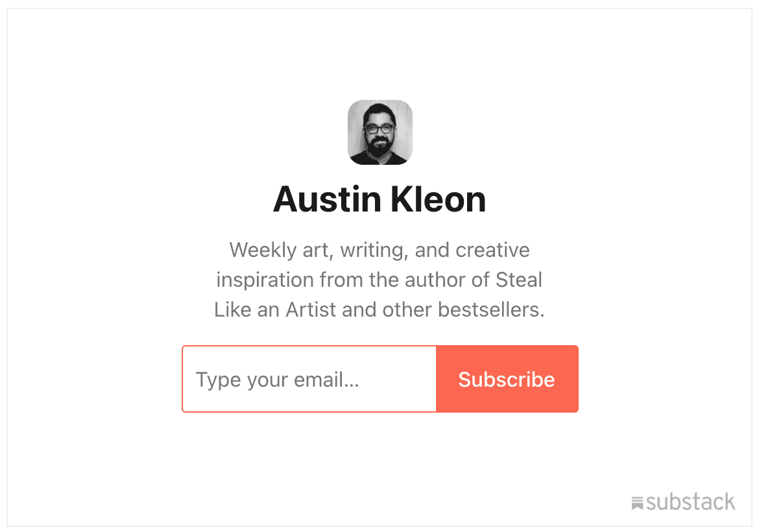The height and width of the screenshot is (532, 759).
Task: Subscribe to Austin Kleon's newsletter
Action: [507, 379]
